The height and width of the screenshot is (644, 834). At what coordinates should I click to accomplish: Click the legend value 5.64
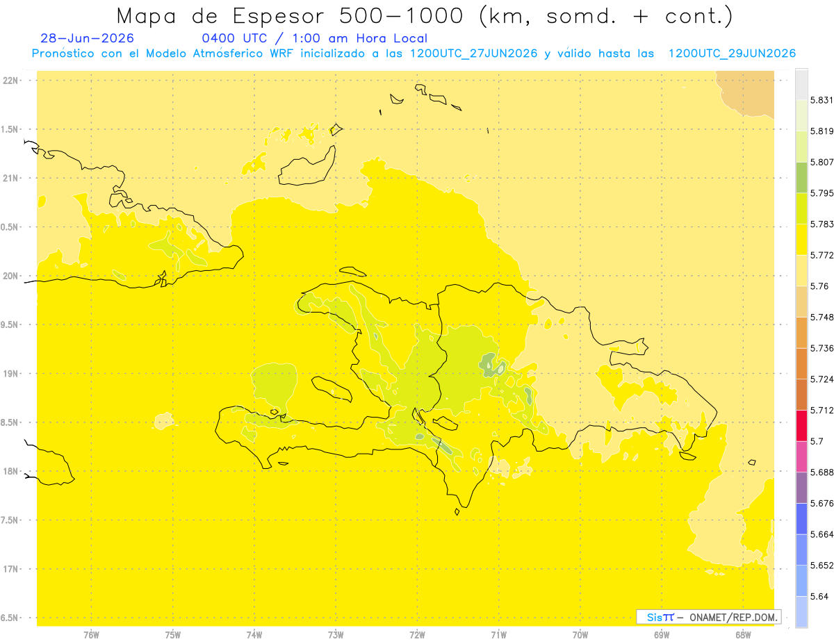pyautogui.click(x=819, y=596)
